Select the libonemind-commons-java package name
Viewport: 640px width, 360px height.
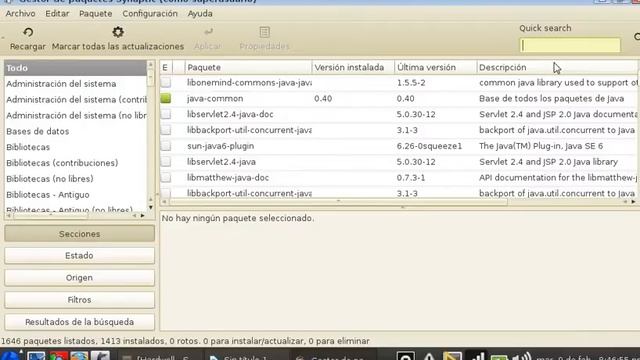249,82
